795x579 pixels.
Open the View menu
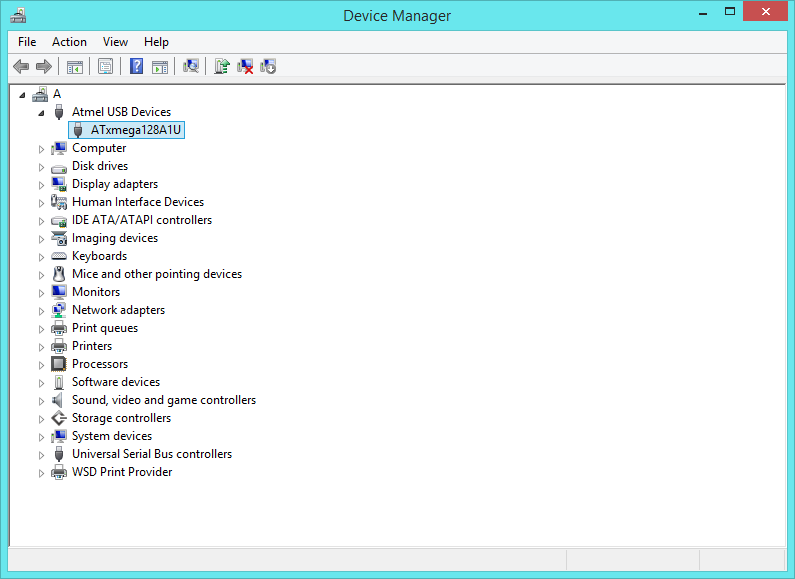pyautogui.click(x=115, y=42)
